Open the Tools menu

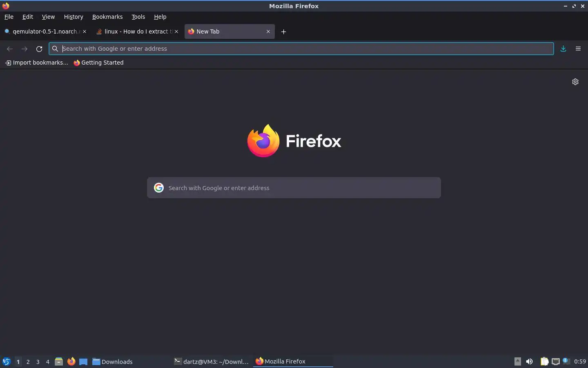coord(138,17)
